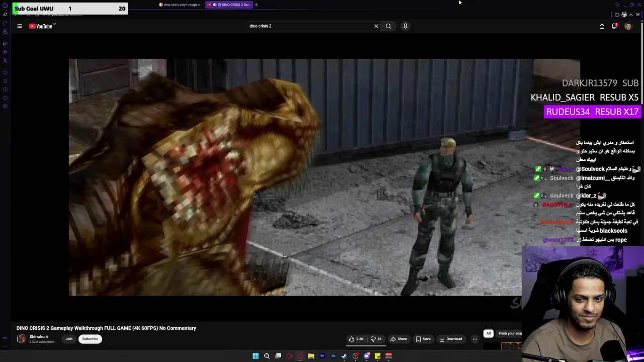Open the Windows Start menu

click(x=256, y=356)
